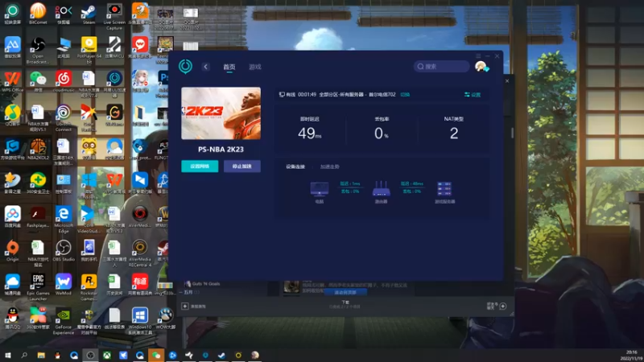Click the 游戏服务器 game server icon

tap(444, 189)
